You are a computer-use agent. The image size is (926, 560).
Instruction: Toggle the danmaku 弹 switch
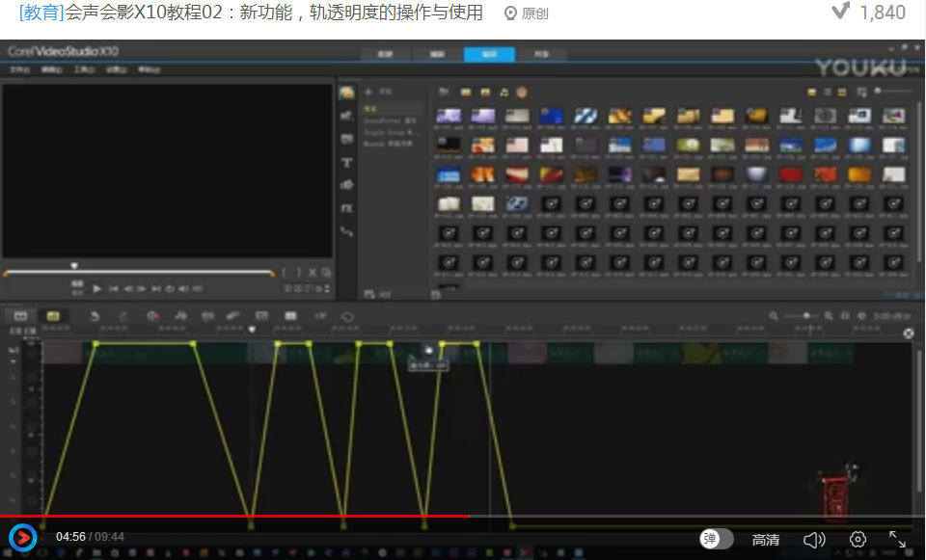(717, 539)
